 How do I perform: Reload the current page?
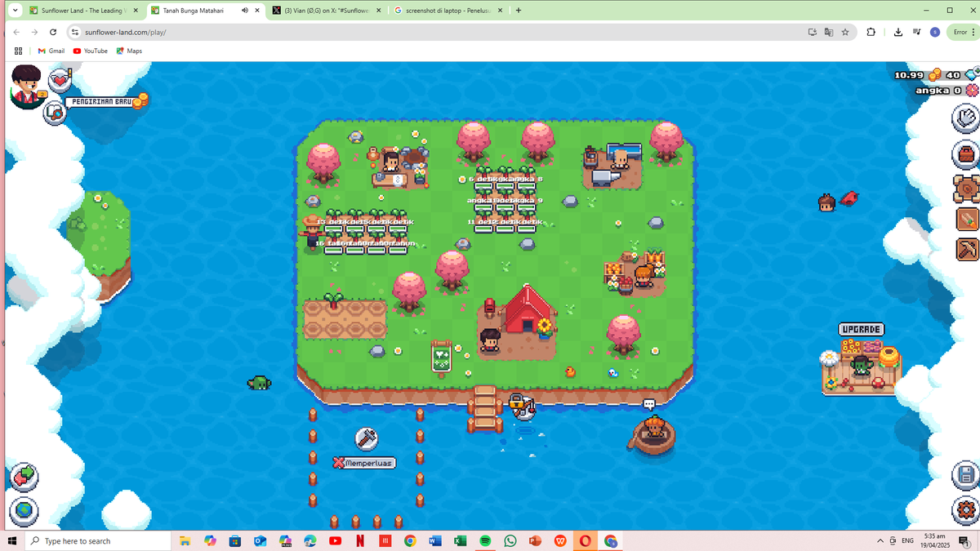coord(53,32)
